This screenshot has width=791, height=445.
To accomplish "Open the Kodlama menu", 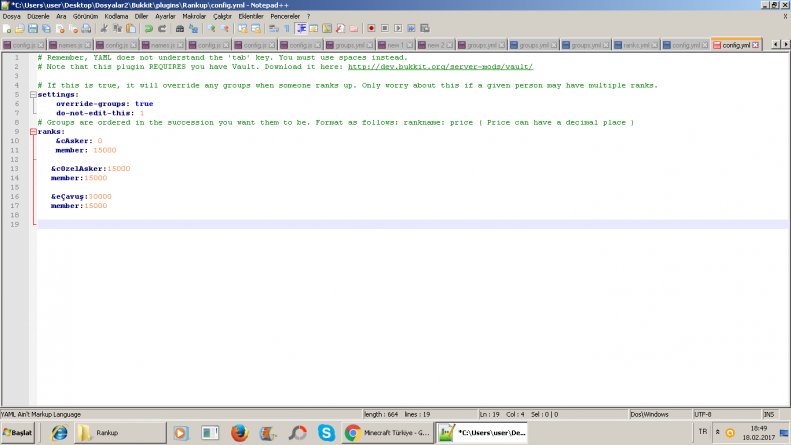I will coord(116,16).
